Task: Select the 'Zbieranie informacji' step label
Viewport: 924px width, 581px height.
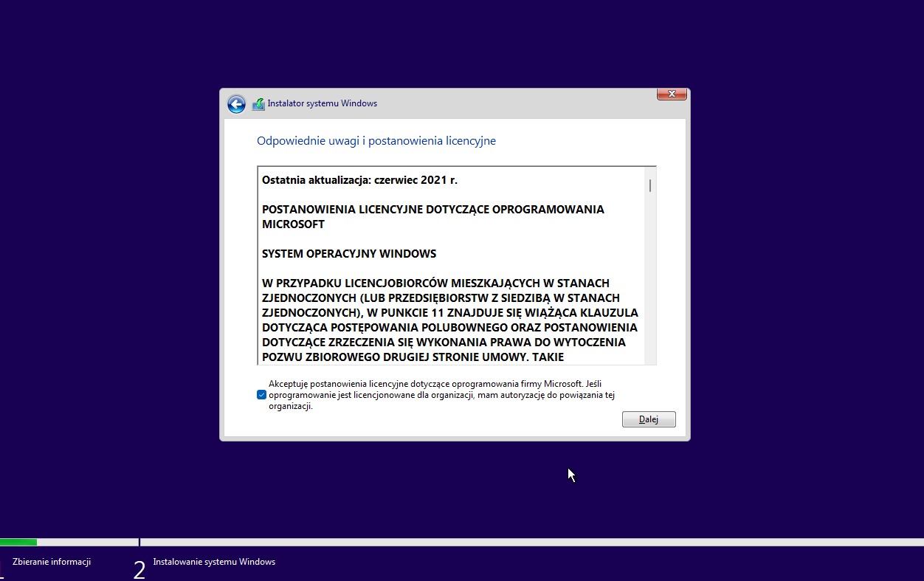Action: click(x=52, y=563)
